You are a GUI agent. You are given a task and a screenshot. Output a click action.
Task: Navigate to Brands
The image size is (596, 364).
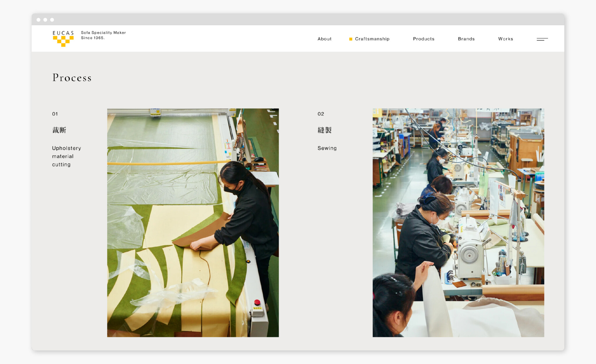coord(466,39)
